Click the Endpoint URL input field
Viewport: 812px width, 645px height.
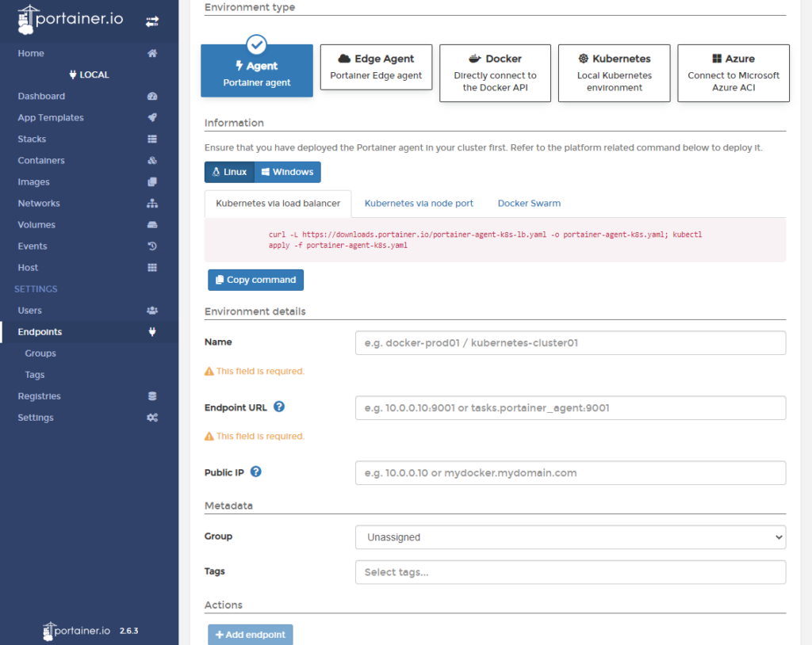[x=571, y=408]
